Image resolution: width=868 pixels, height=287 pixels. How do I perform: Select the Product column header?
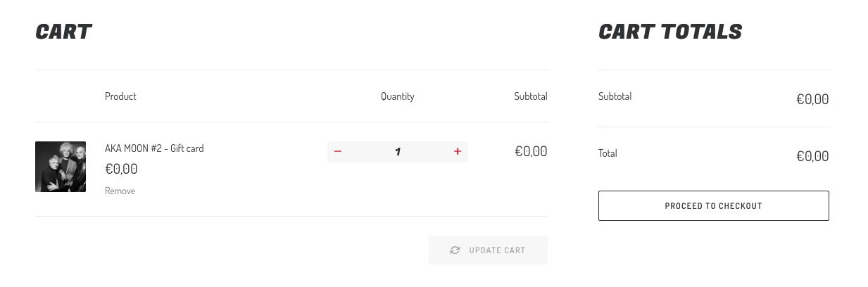[x=120, y=96]
